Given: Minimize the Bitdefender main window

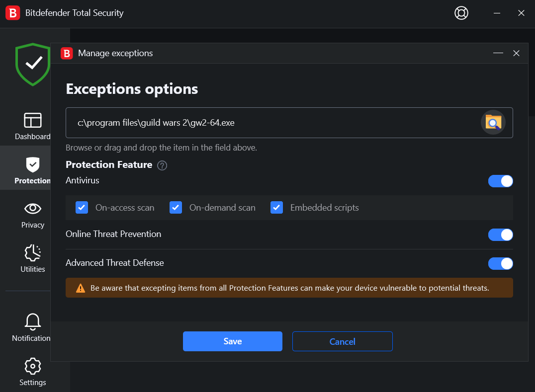Looking at the screenshot, I should coord(497,13).
